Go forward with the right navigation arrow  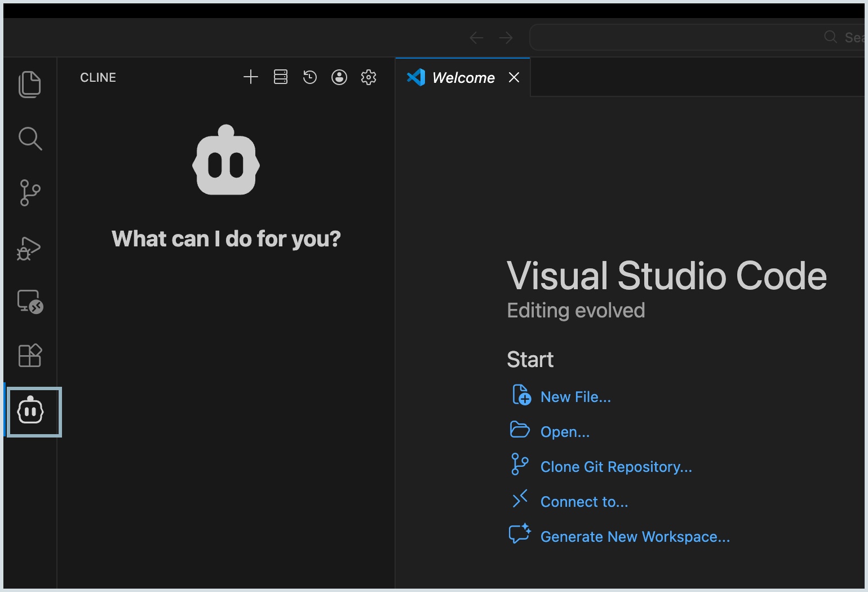[506, 38]
